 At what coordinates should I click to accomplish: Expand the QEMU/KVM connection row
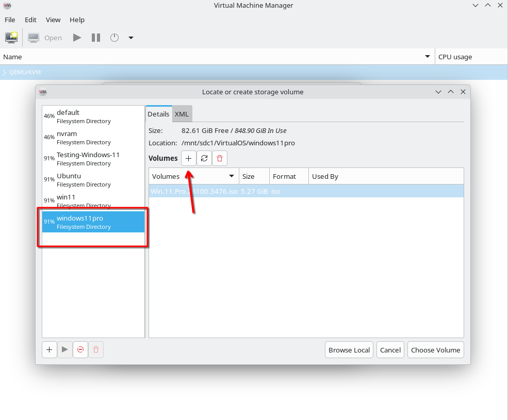click(4, 72)
